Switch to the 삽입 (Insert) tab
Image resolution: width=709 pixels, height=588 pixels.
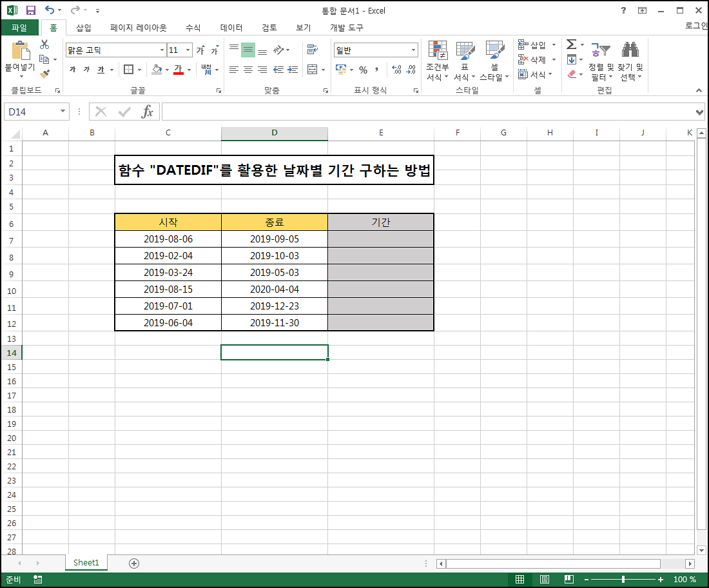[84, 28]
